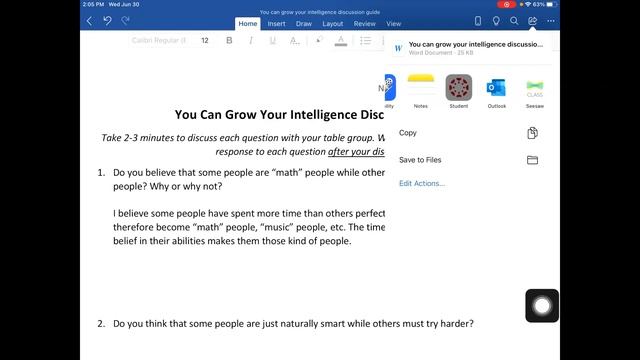640x360 pixels.
Task: Tap the Word document header in share sheet
Action: coord(469,48)
